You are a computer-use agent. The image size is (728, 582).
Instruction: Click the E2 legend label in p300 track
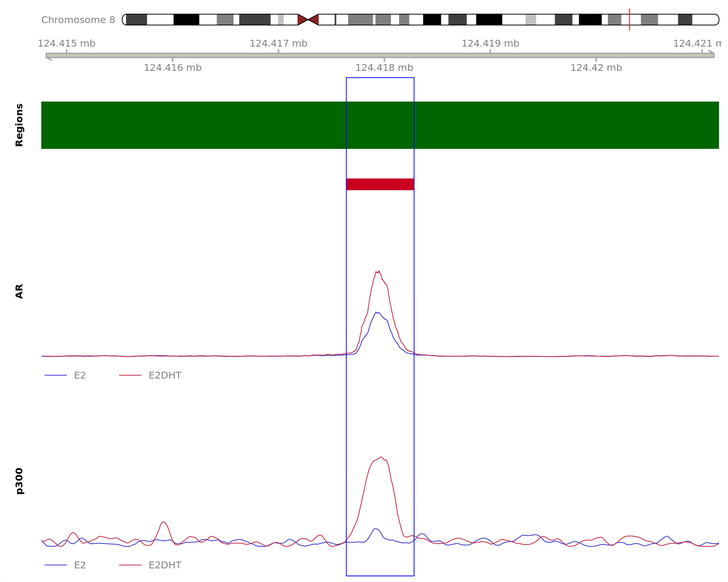pyautogui.click(x=80, y=565)
